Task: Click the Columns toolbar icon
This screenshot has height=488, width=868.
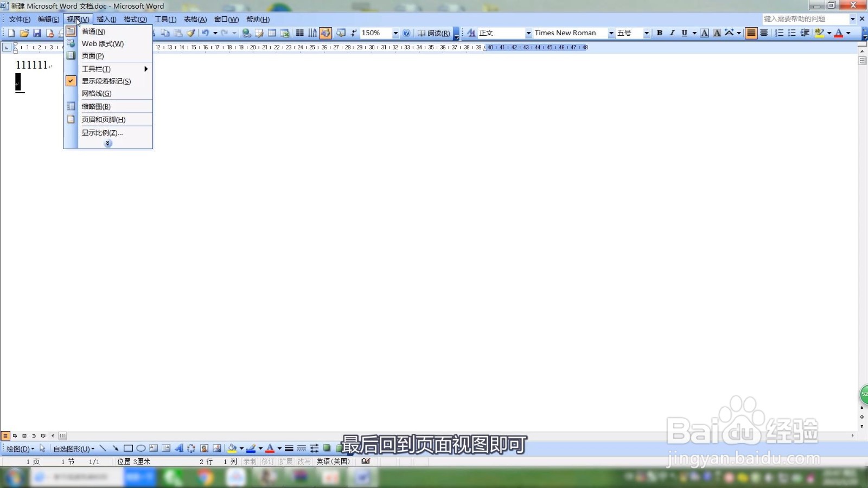Action: tap(299, 33)
